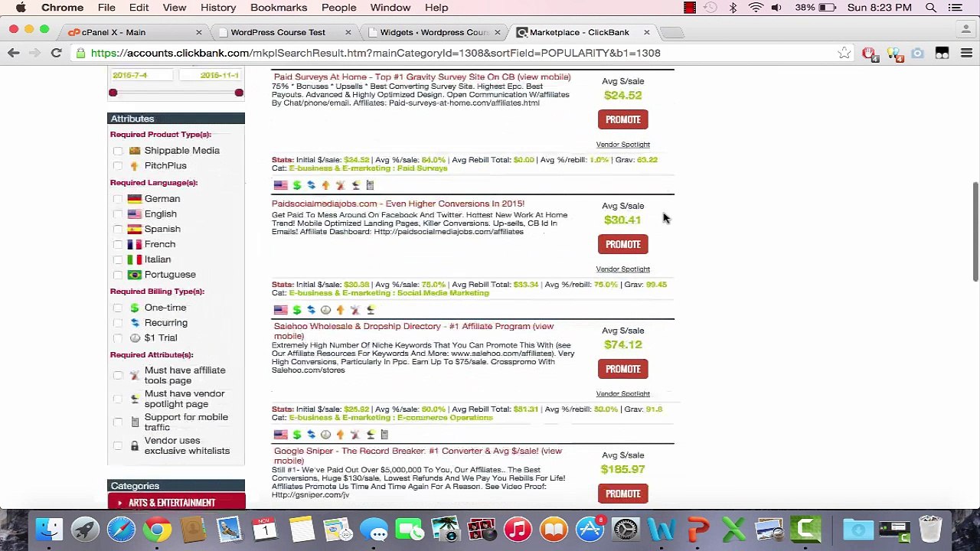980x551 pixels.
Task: Enable Support for mobile traffic checkbox
Action: pos(118,422)
